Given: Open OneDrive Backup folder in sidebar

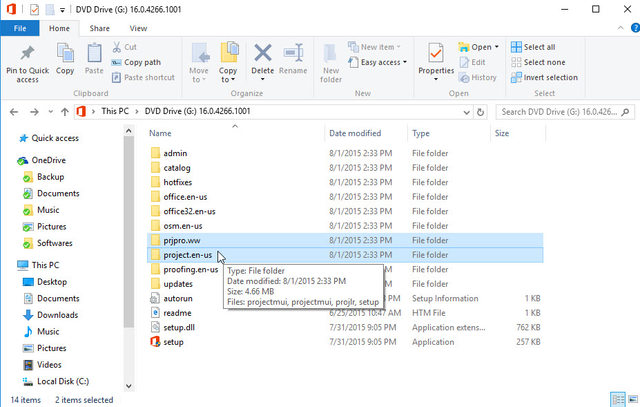Looking at the screenshot, I should point(50,177).
